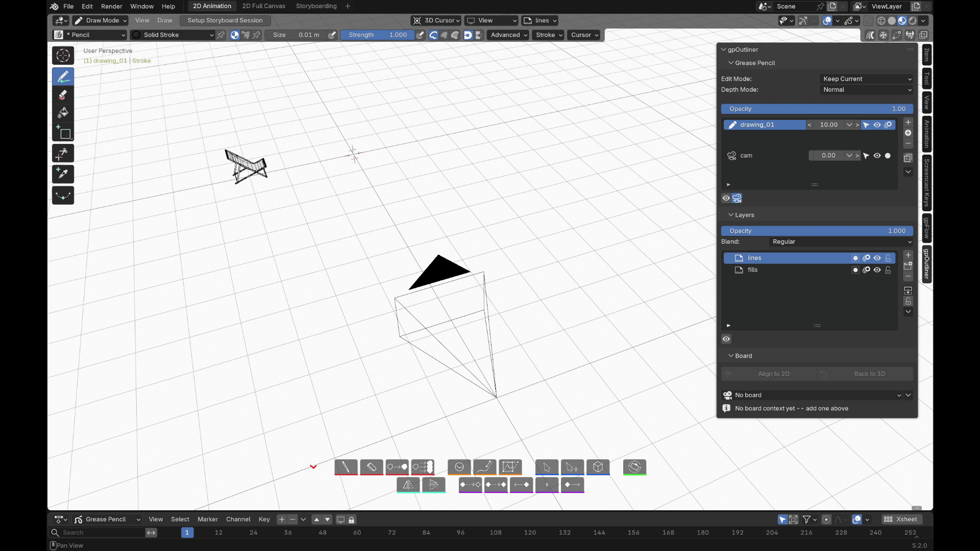Switch to Storyboarding workspace tab
The image size is (980, 551).
pos(316,6)
